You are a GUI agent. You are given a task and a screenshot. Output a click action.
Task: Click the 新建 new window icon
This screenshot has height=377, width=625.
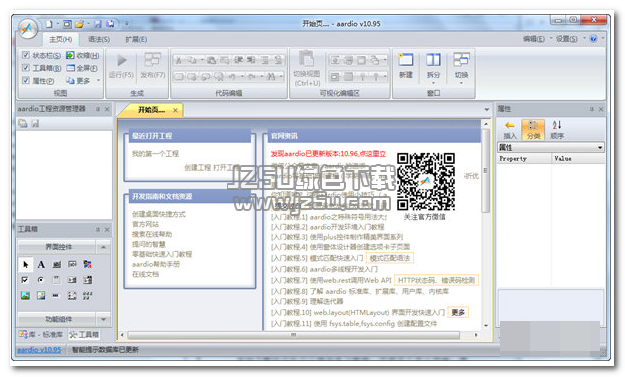point(406,60)
